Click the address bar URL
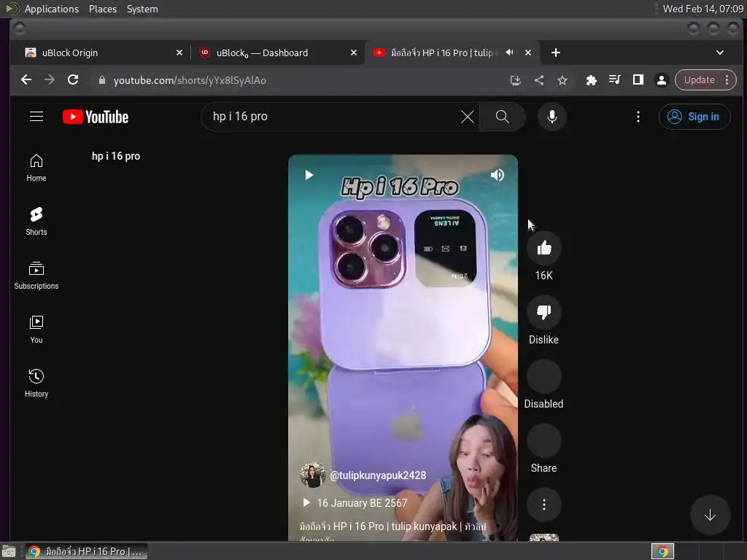This screenshot has width=747, height=560. point(190,80)
